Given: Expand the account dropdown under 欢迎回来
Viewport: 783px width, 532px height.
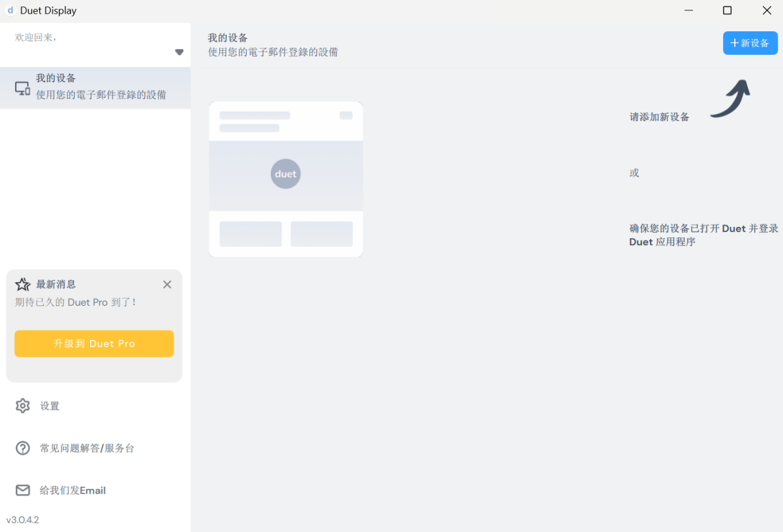Looking at the screenshot, I should (178, 52).
